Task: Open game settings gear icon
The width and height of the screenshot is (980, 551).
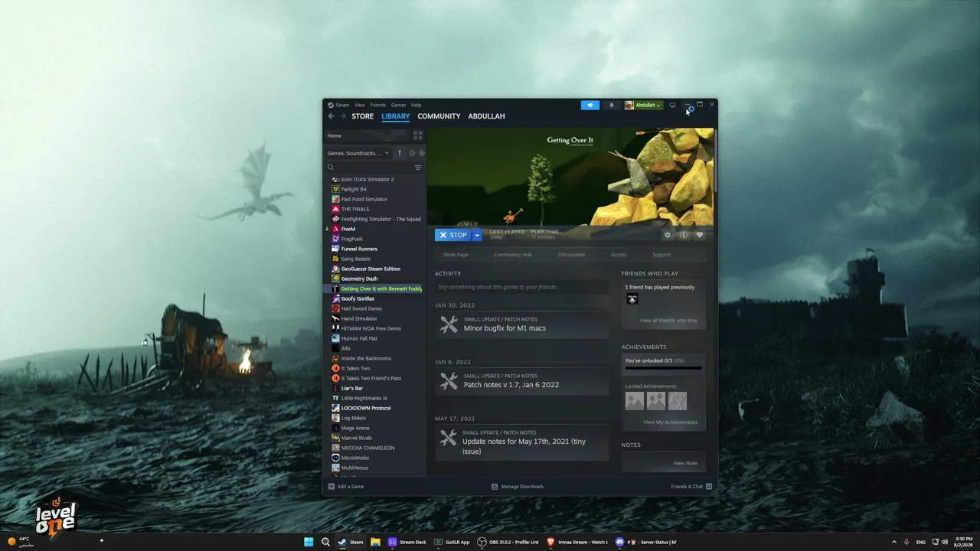Action: [x=668, y=235]
